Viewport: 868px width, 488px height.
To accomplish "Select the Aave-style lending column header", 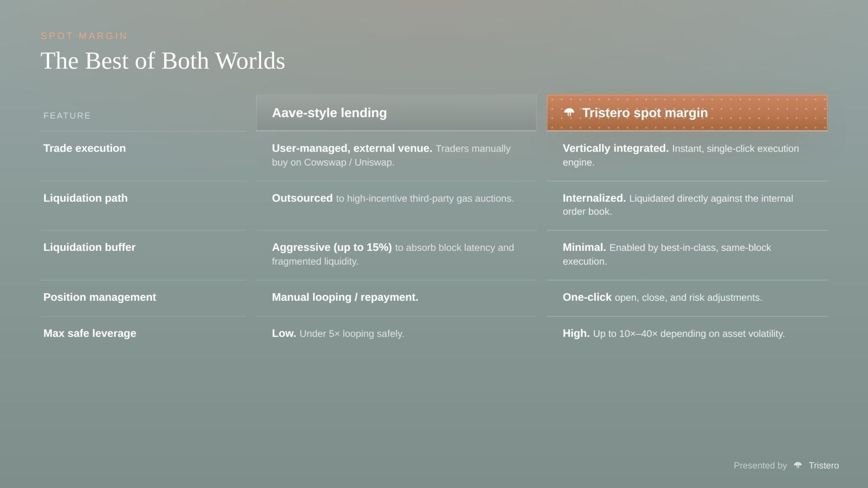I will [x=396, y=113].
